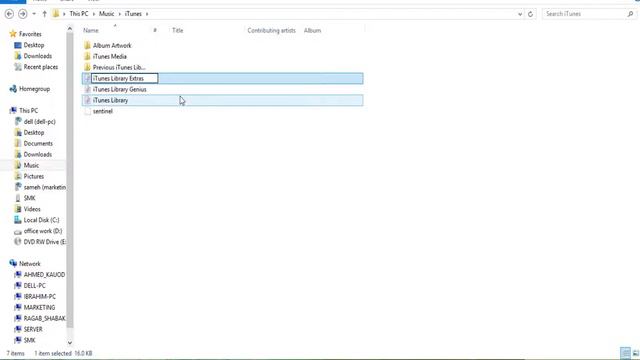Go up one folder level
This screenshot has width=640, height=360.
(x=44, y=14)
